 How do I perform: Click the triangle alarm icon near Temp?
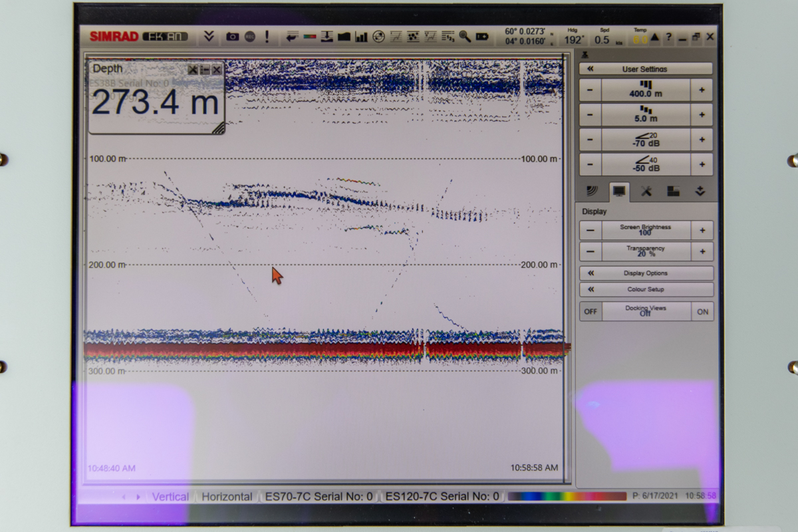click(655, 37)
